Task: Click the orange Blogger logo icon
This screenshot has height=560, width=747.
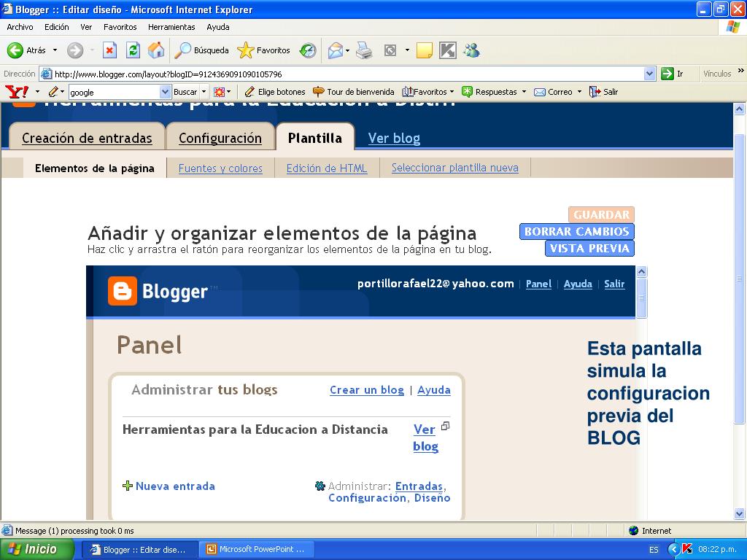Action: tap(123, 290)
